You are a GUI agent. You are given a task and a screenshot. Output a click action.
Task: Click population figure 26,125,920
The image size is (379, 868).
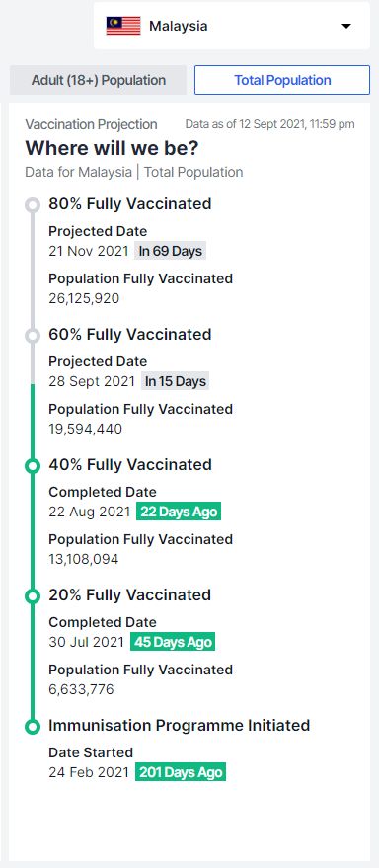click(x=84, y=299)
